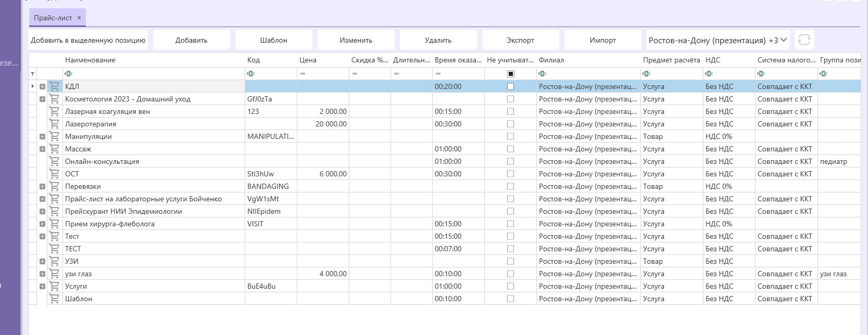This screenshot has width=868, height=335.
Task: Click cart icon in КДЛ row
Action: tap(54, 86)
